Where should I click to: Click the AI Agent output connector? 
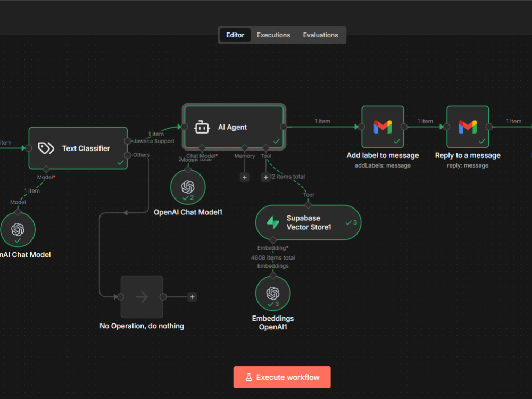point(284,127)
